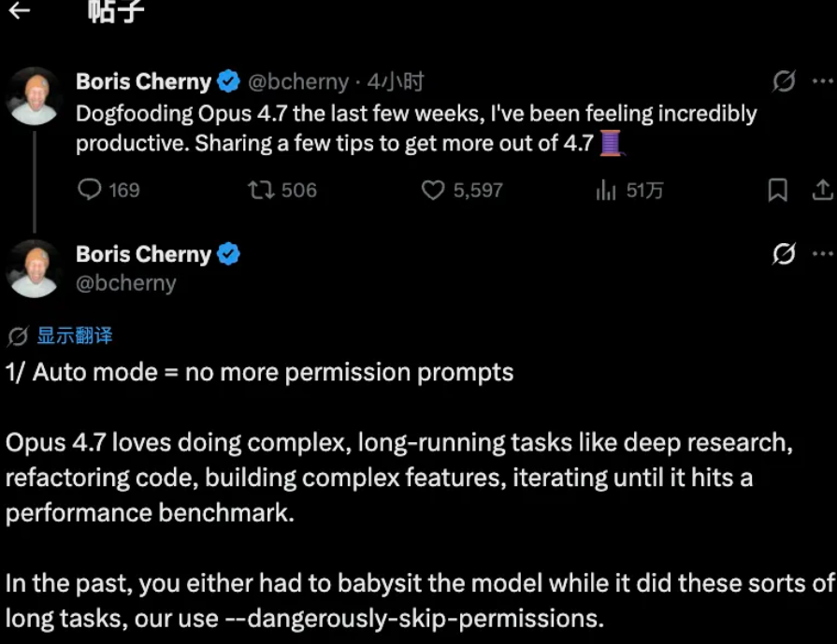View analytics showing 51万 views

pos(606,191)
